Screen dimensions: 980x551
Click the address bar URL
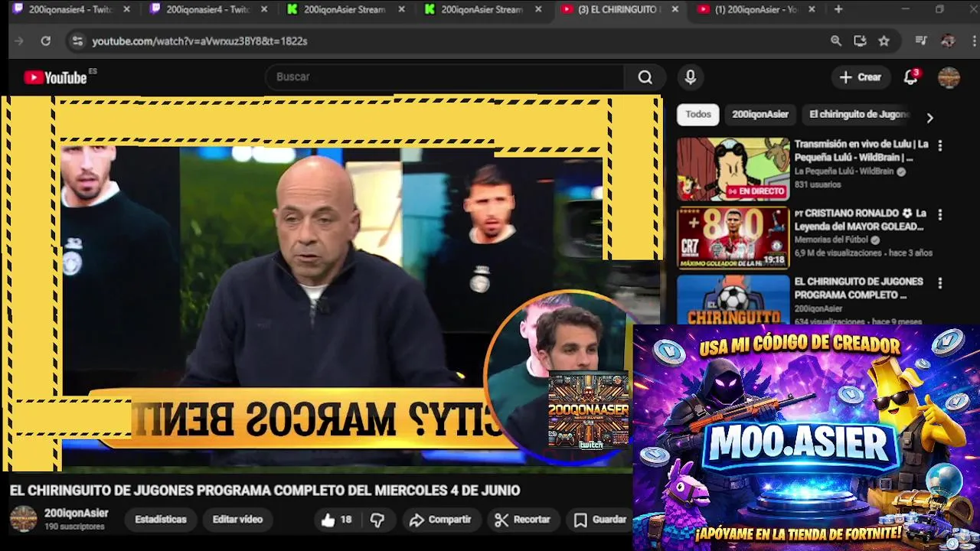pyautogui.click(x=200, y=41)
